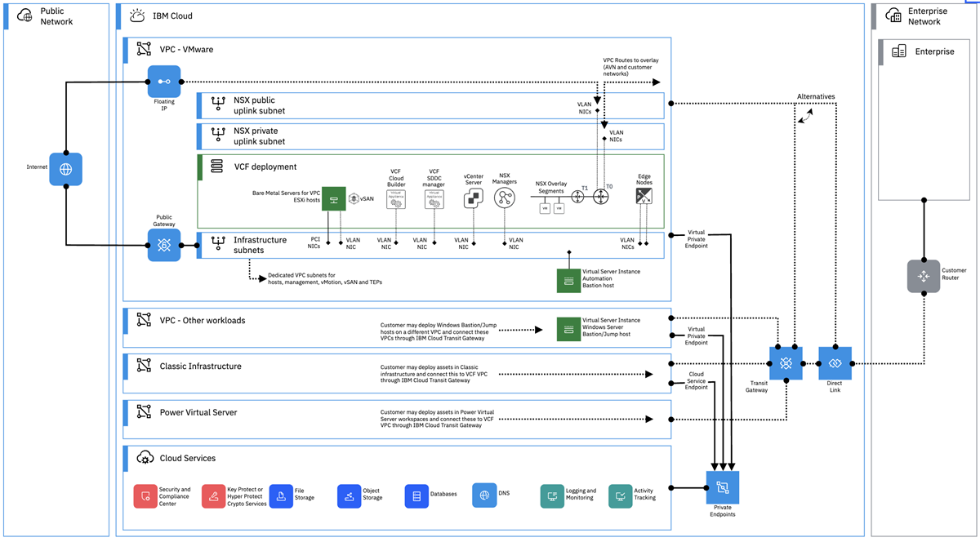Select the Transit Gateway icon

click(786, 363)
